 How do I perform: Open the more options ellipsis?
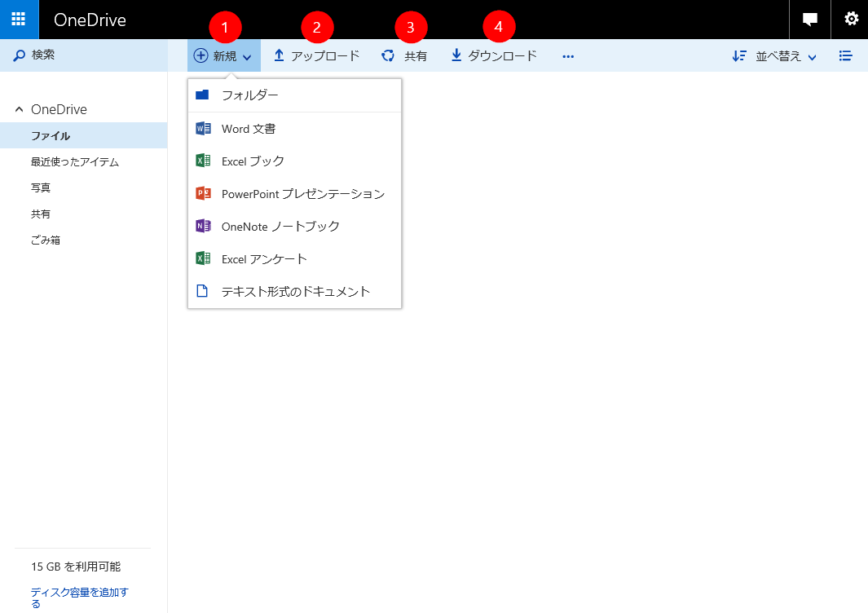tap(568, 56)
